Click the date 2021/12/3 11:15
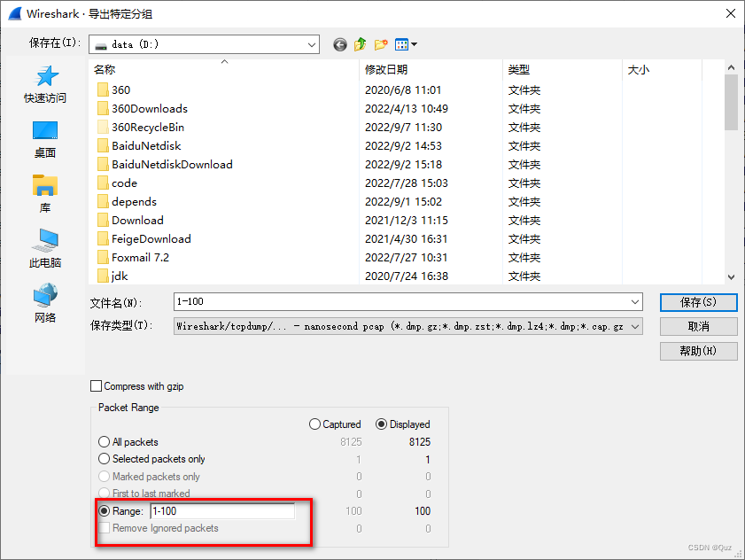Viewport: 745px width, 560px height. tap(407, 220)
